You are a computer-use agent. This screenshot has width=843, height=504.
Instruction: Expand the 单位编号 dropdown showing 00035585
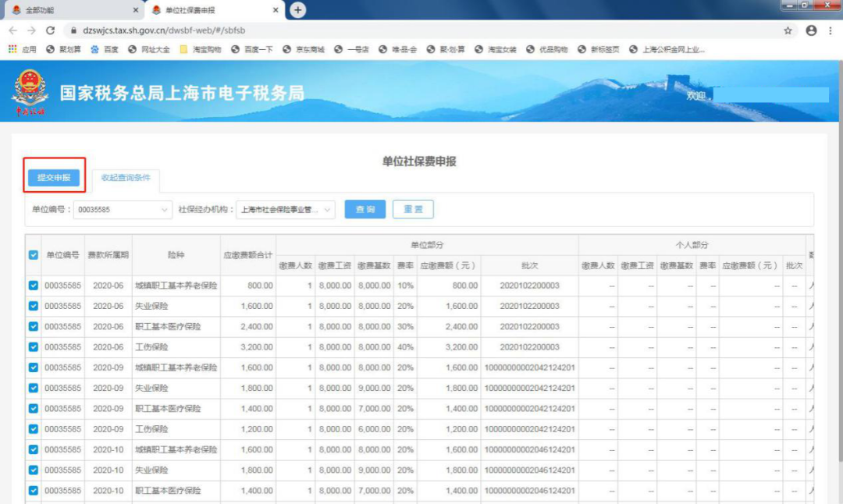[123, 210]
